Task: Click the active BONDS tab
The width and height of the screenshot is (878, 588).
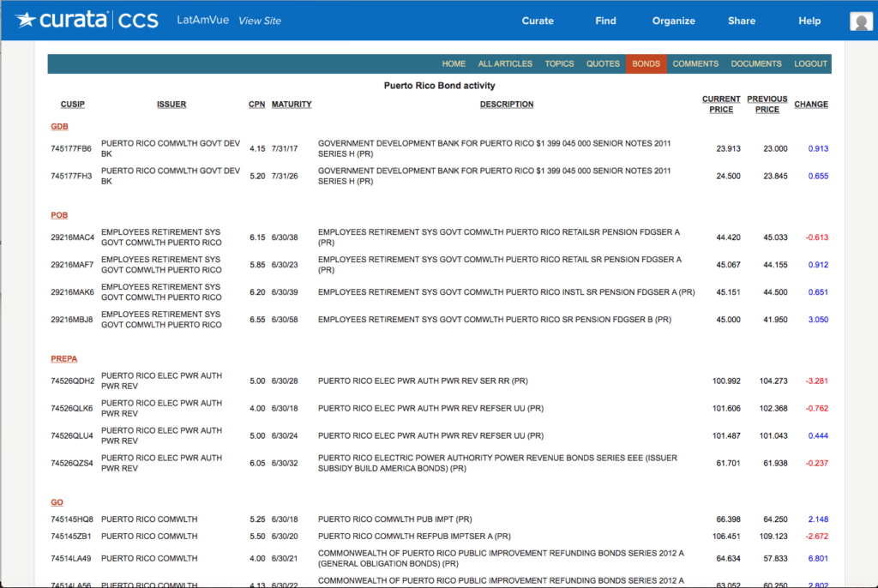Action: [x=646, y=63]
